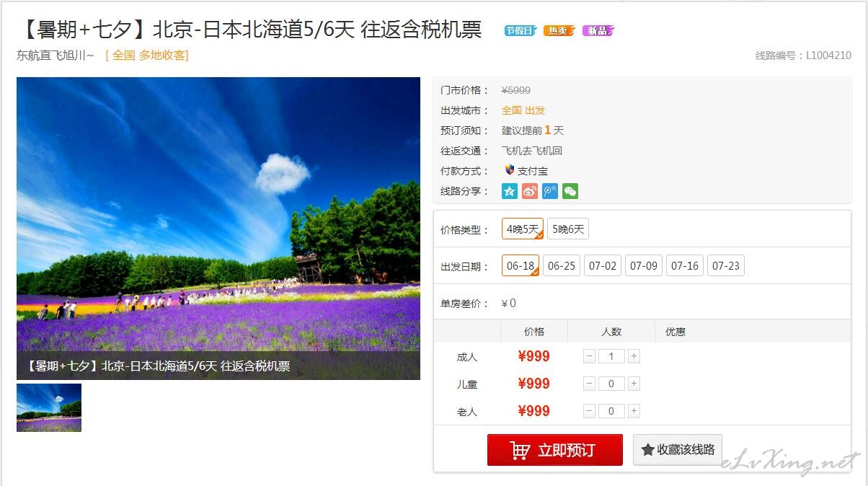868x486 pixels.
Task: Share route via WeChat icon
Action: [x=570, y=191]
